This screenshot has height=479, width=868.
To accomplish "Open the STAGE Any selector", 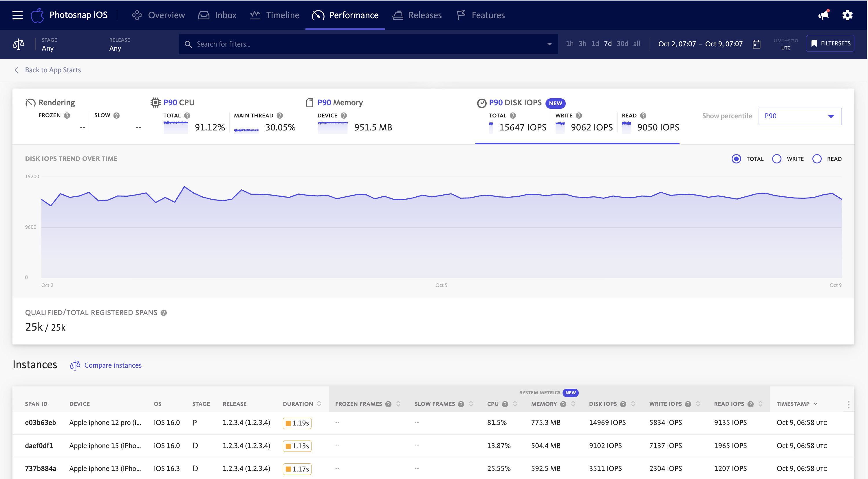I will pos(49,44).
